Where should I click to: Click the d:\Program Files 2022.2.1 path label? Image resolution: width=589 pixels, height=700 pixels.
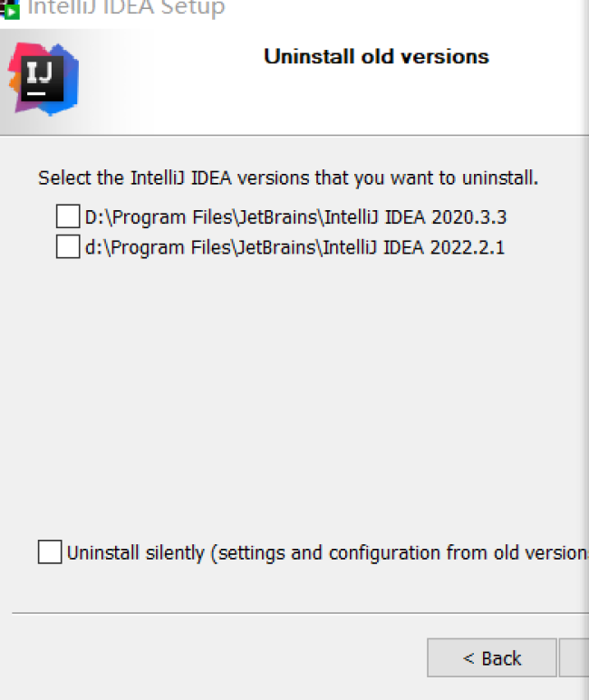pos(294,246)
